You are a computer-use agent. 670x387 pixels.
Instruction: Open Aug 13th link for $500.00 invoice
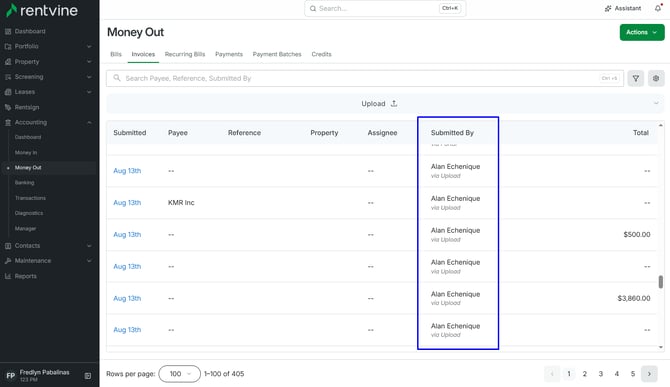(127, 235)
